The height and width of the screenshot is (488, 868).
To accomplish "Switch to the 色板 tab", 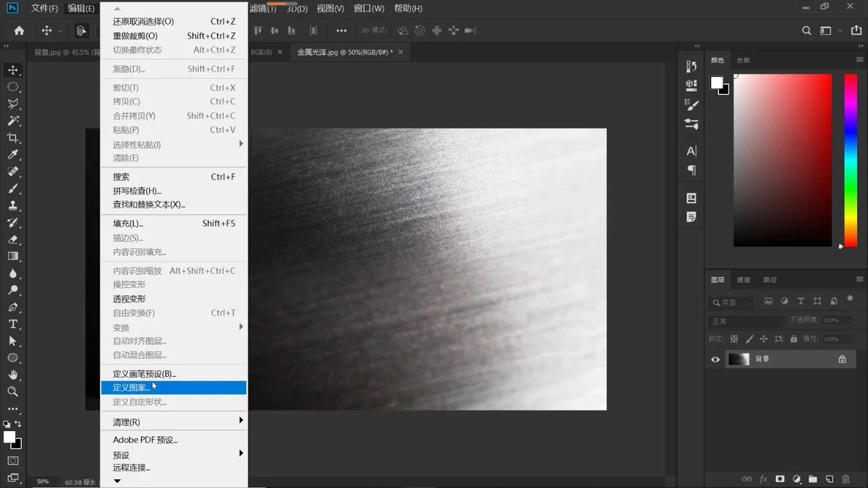I will click(743, 60).
